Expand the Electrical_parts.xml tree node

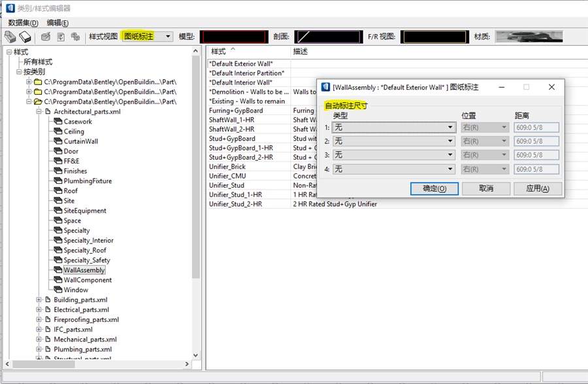[39, 309]
